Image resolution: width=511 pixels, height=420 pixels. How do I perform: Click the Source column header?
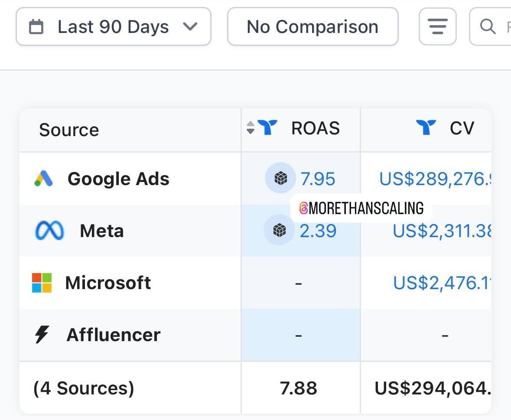(x=69, y=130)
